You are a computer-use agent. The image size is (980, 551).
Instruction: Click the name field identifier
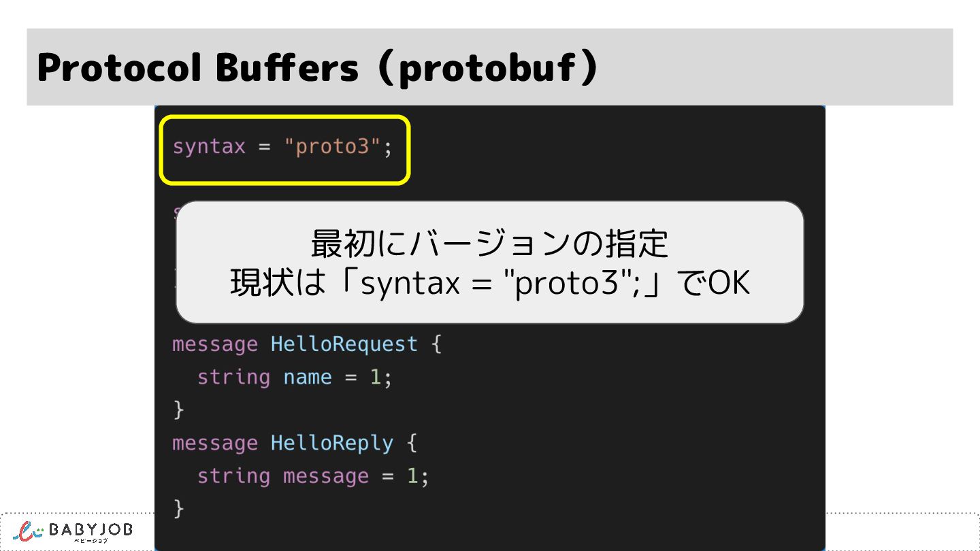click(308, 377)
